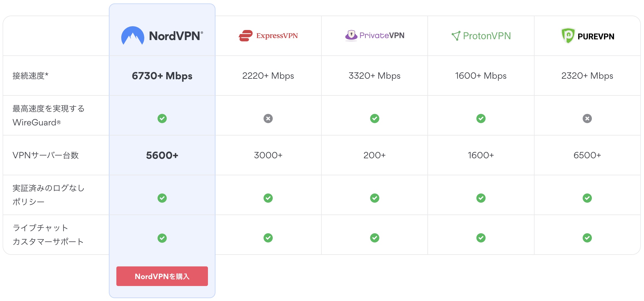This screenshot has height=301, width=644.
Task: Click the 6730+ Mbps speed value
Action: tap(162, 76)
